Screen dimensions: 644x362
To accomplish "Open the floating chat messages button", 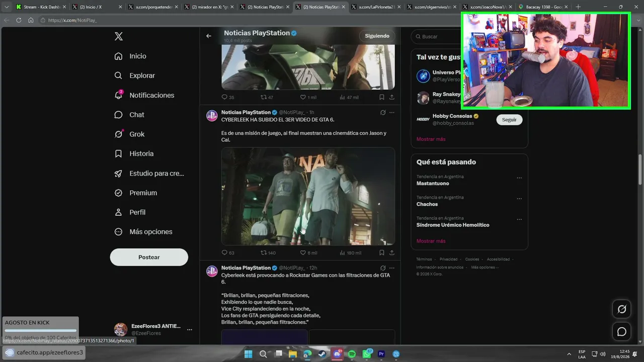I will click(x=622, y=332).
